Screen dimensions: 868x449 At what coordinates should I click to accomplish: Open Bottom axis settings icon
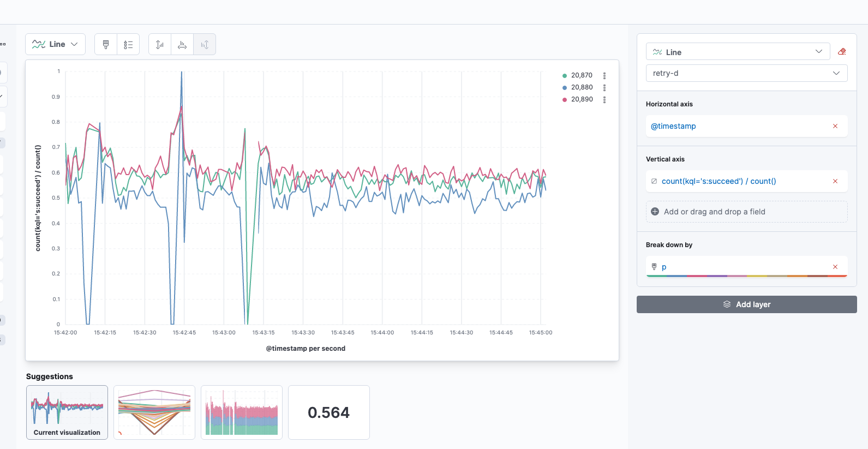point(182,45)
